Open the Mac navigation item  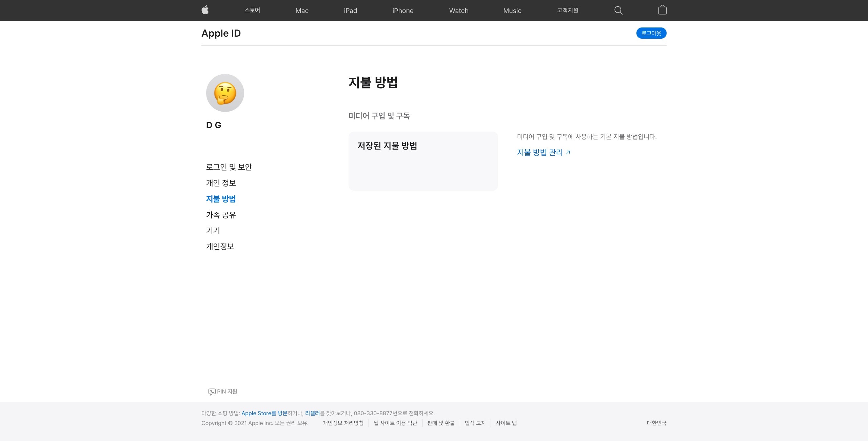302,11
